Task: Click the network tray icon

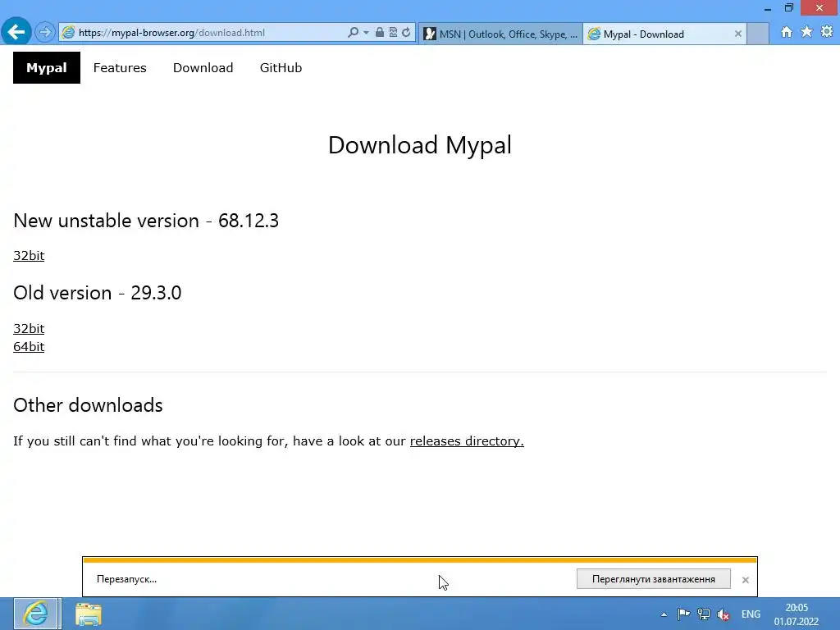Action: (x=703, y=614)
